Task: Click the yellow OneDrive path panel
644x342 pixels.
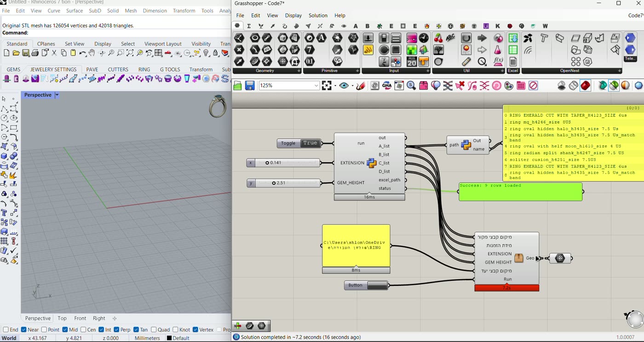Action: (356, 245)
